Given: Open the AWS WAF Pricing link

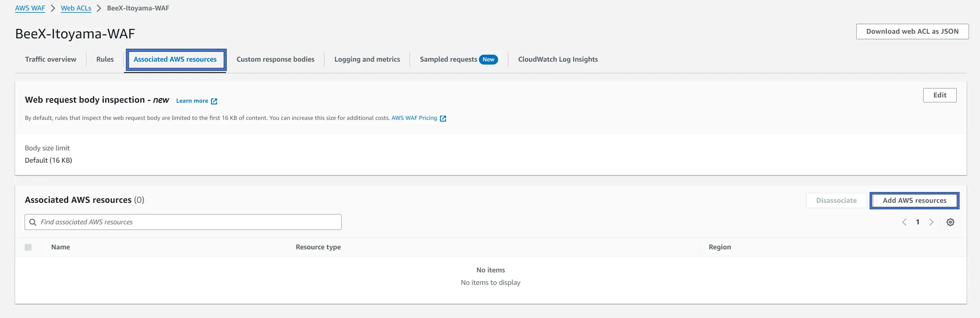Looking at the screenshot, I should click(x=414, y=118).
